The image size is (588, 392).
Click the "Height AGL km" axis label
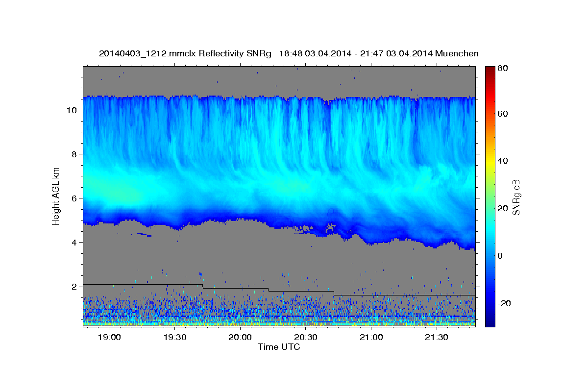click(x=56, y=196)
